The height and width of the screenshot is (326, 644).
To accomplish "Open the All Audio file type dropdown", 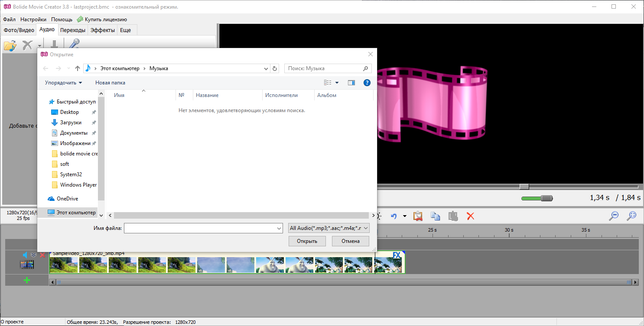I will click(x=329, y=228).
